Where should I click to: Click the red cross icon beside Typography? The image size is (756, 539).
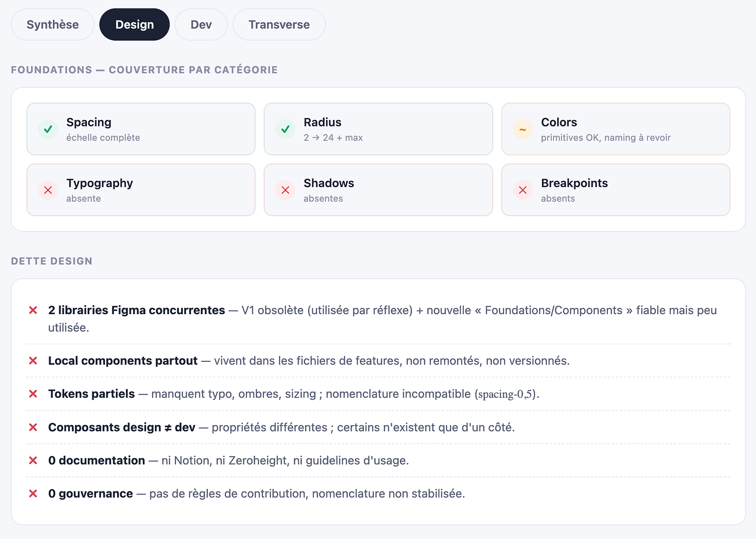tap(48, 190)
